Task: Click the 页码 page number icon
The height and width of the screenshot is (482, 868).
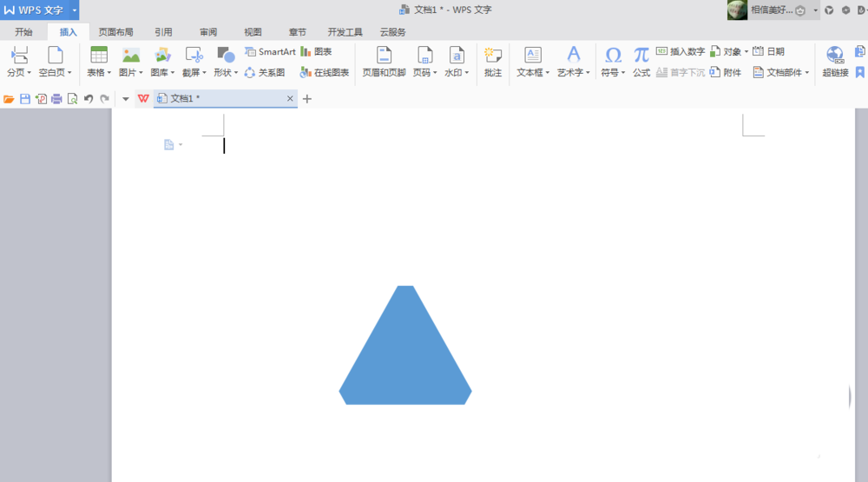Action: (x=424, y=56)
